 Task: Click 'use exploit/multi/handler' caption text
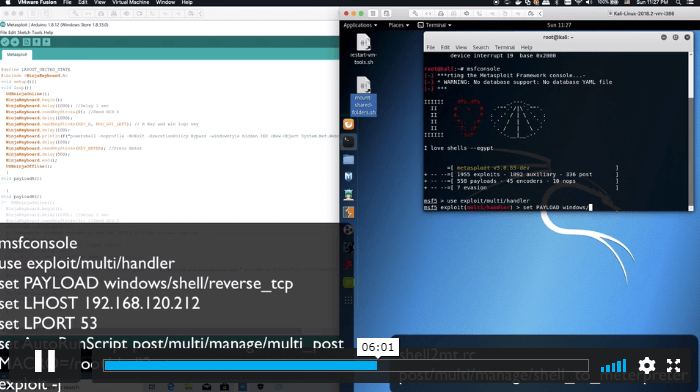click(x=88, y=263)
